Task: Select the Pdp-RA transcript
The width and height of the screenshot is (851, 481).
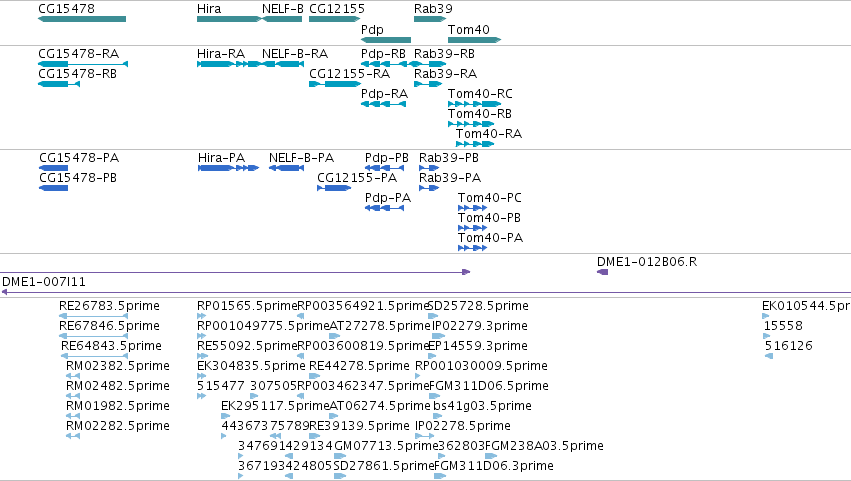Action: (384, 104)
